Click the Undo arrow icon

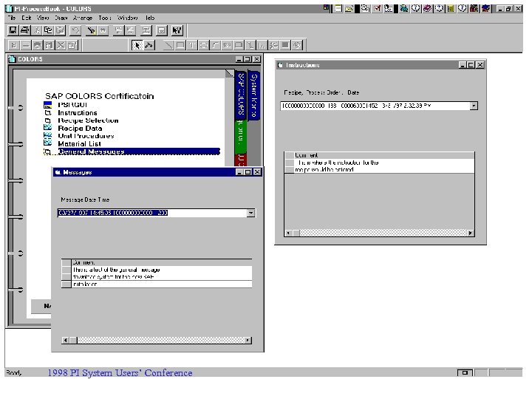click(x=75, y=30)
